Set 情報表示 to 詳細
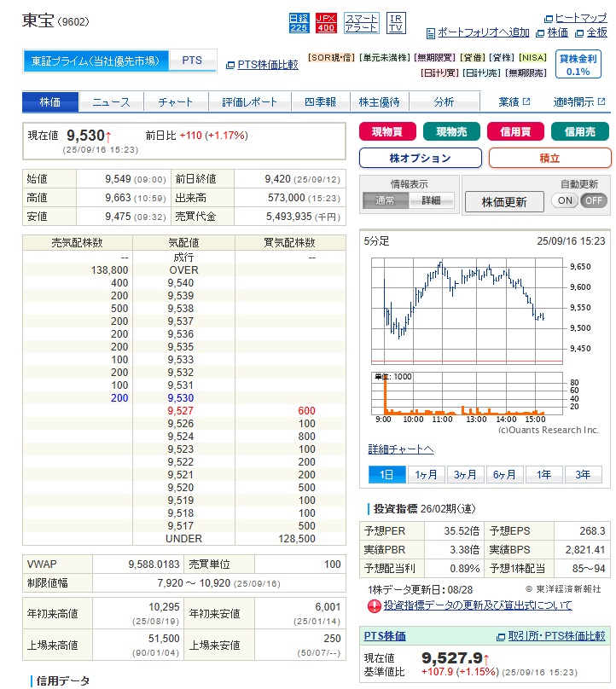Viewport: 616px width, 689px height. [432, 200]
